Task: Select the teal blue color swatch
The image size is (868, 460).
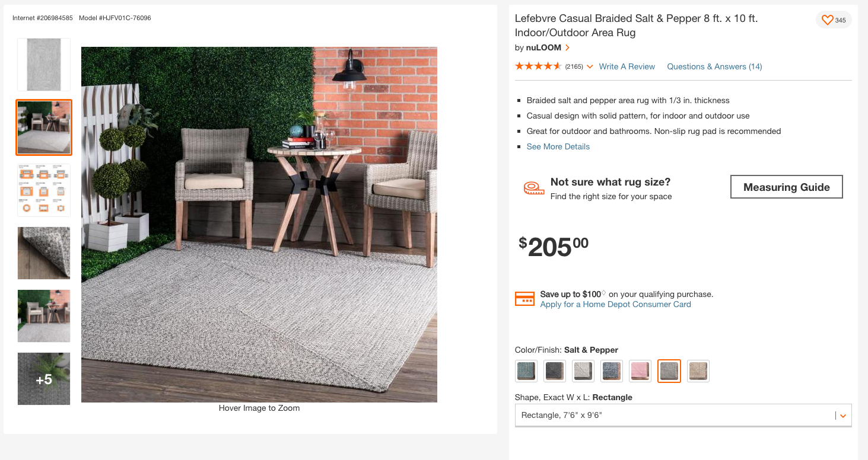Action: 526,371
